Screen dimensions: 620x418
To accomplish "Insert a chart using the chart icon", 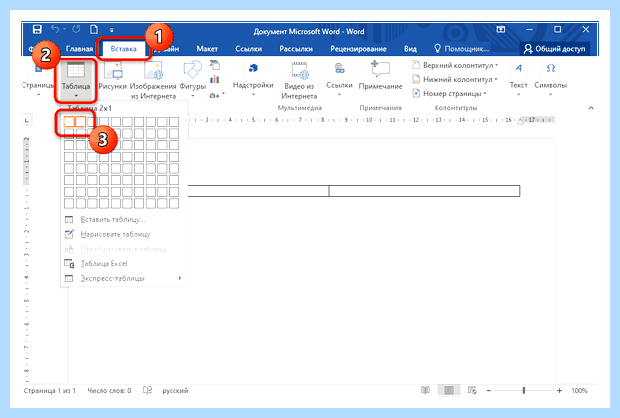I will 215,80.
